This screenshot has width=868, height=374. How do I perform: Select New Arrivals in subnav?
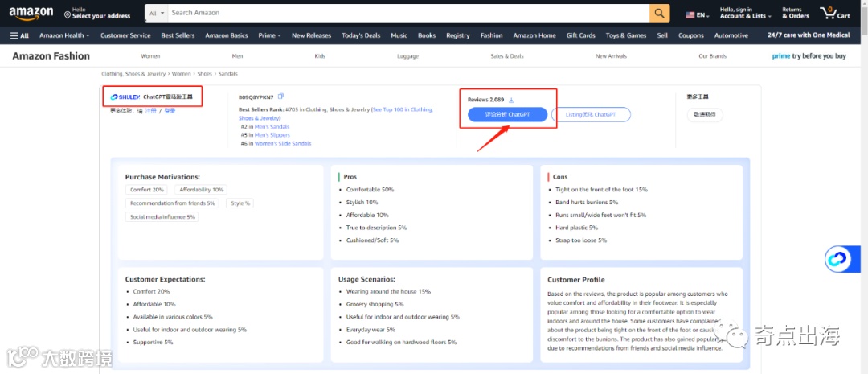(609, 56)
